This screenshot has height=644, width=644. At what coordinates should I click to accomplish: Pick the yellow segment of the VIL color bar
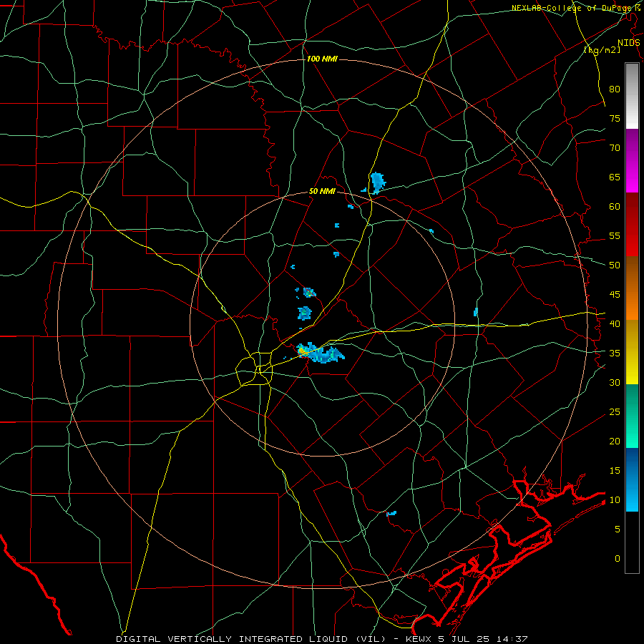click(632, 352)
